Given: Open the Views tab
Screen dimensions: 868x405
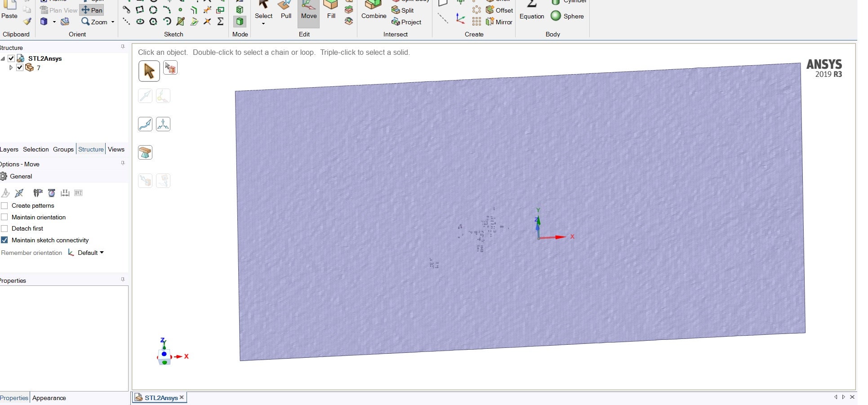Looking at the screenshot, I should (x=116, y=149).
